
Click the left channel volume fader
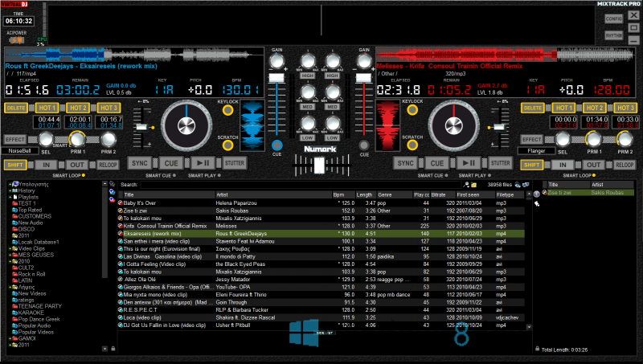(276, 78)
